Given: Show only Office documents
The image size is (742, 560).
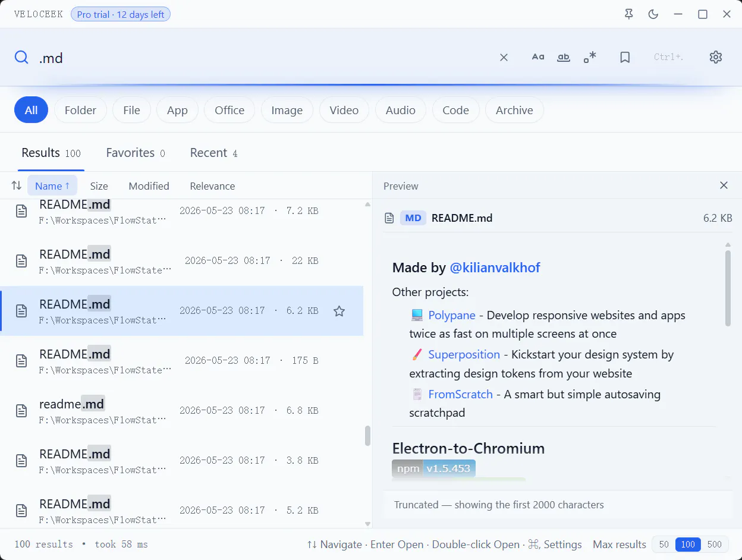Looking at the screenshot, I should coord(229,110).
